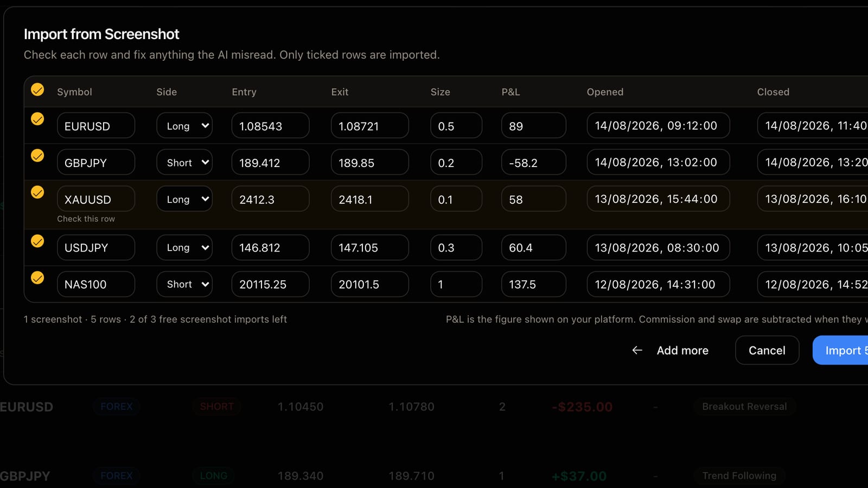Open the Side dropdown for EURUSD
The width and height of the screenshot is (868, 488).
coord(184,126)
